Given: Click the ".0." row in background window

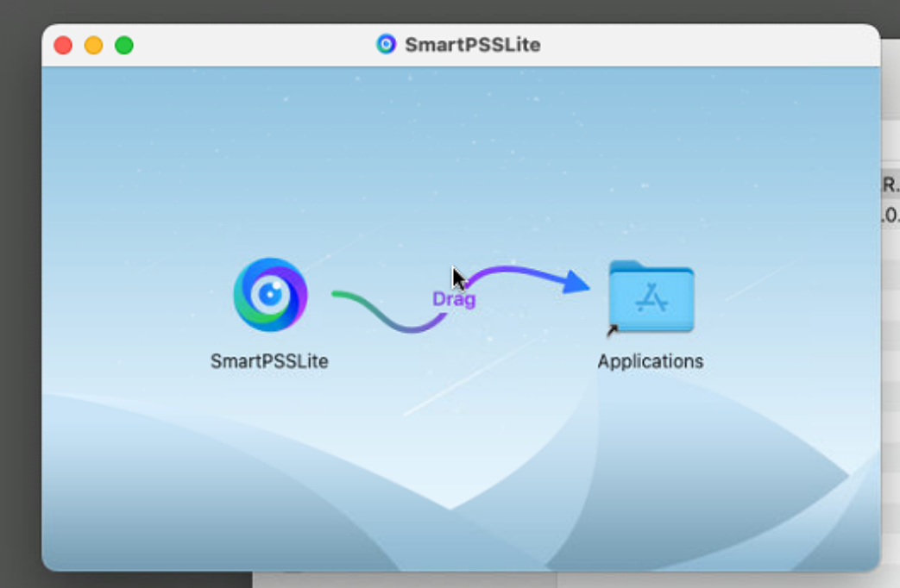Looking at the screenshot, I should (x=890, y=215).
